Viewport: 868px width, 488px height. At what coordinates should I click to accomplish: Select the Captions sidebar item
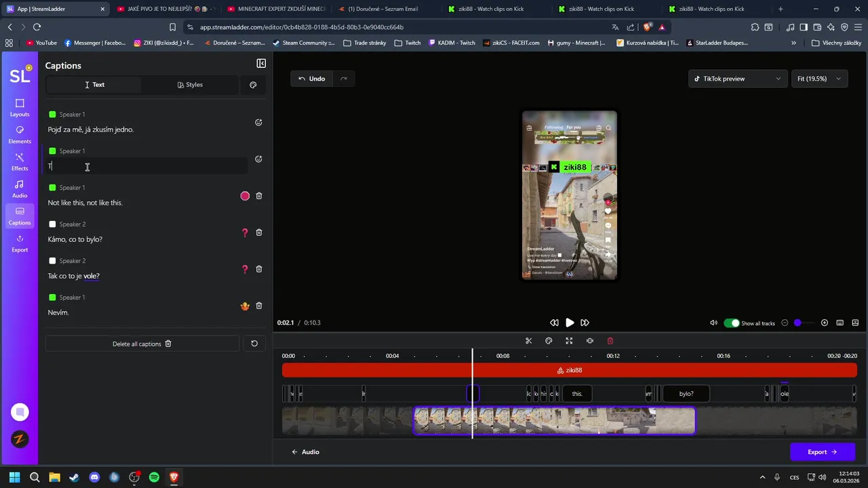point(20,216)
